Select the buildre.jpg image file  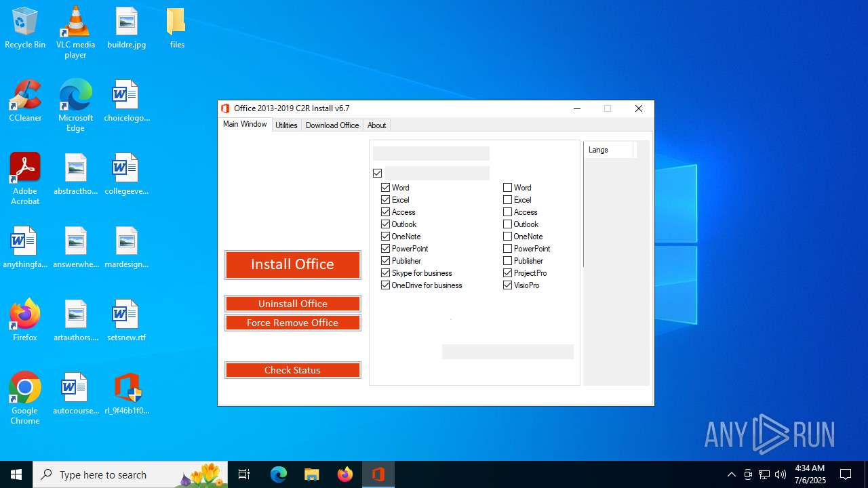(126, 28)
